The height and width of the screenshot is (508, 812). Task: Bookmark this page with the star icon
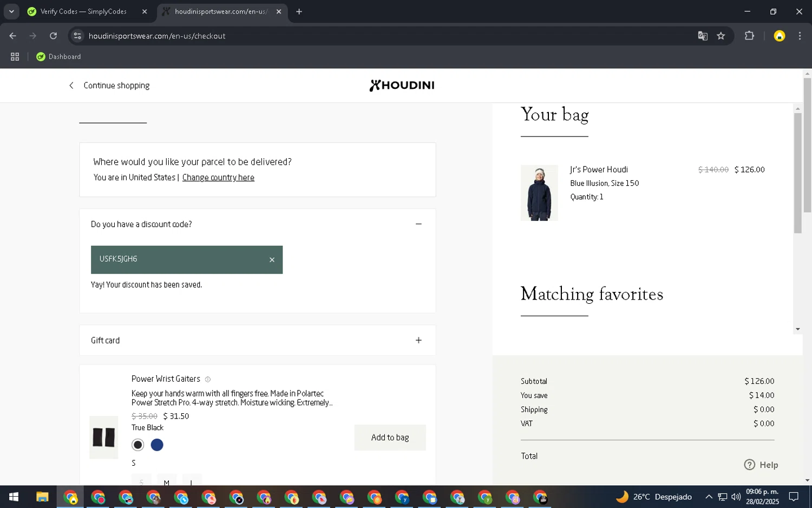721,36
